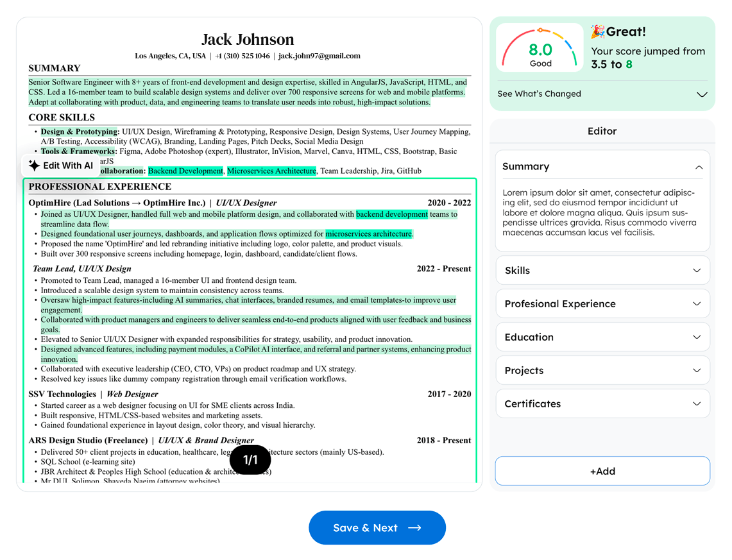Click the party popper icon beside Great!
Viewport: 732px width, 560px height.
click(597, 31)
